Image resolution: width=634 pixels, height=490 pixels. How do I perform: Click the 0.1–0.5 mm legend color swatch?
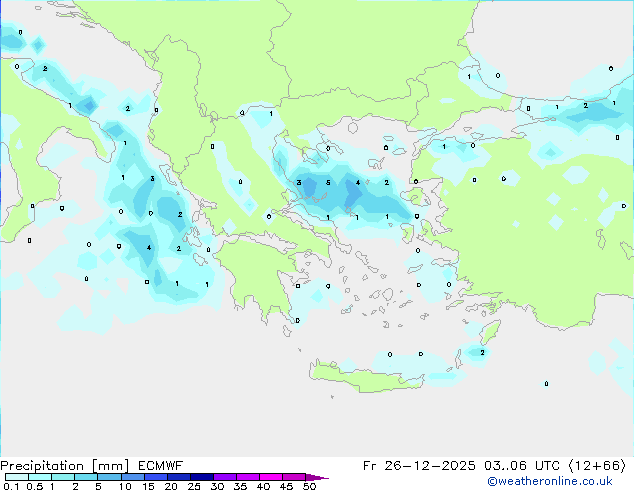(17, 477)
